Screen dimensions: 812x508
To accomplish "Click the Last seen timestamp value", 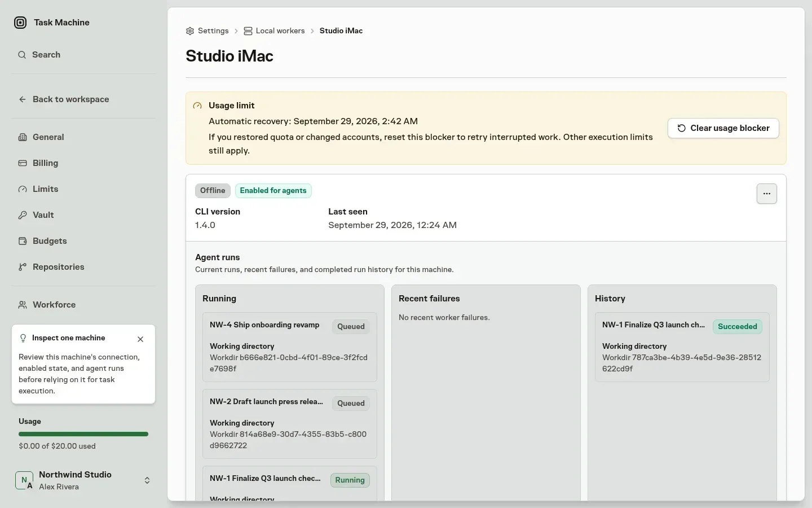I will 392,225.
